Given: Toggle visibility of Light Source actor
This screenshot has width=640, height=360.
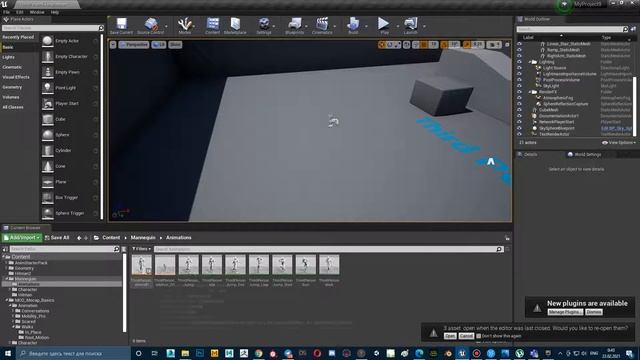Looking at the screenshot, I should 519,68.
